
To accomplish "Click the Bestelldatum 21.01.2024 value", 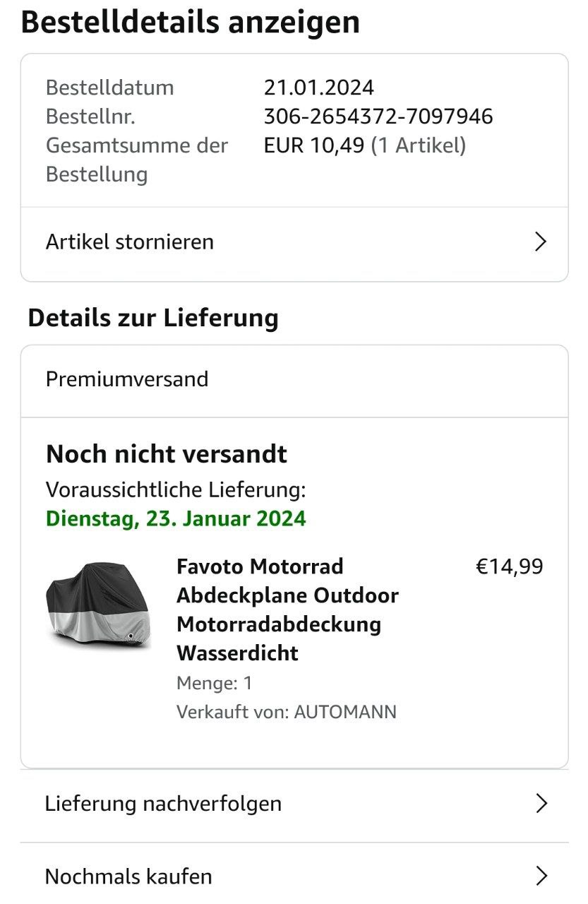I will (319, 88).
